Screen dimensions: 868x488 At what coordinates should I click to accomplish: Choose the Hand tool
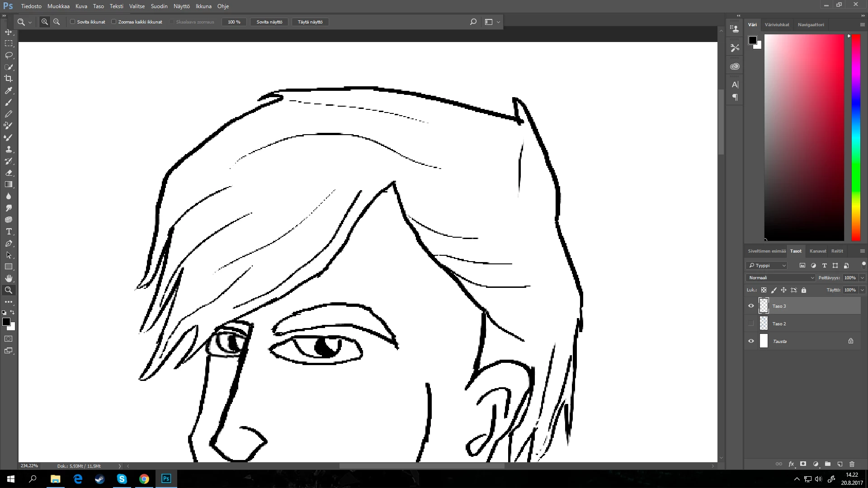pos(9,278)
